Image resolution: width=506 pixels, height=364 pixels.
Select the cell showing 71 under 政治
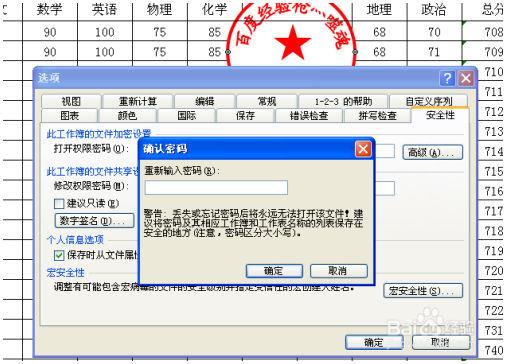click(x=434, y=52)
